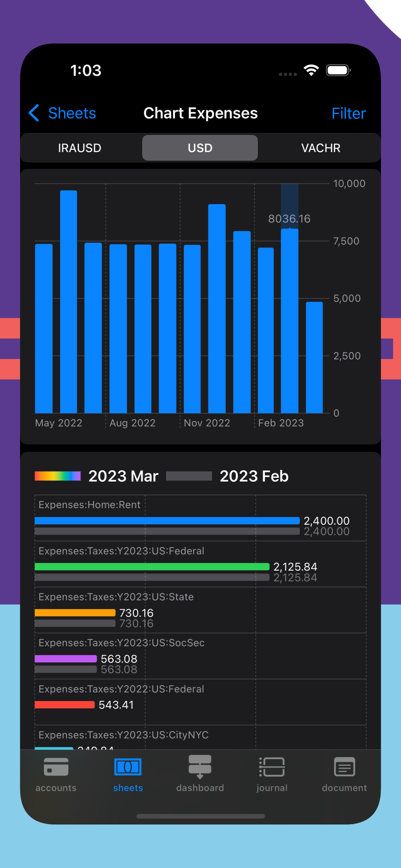Open the document tab icon
The height and width of the screenshot is (868, 401).
point(344,767)
